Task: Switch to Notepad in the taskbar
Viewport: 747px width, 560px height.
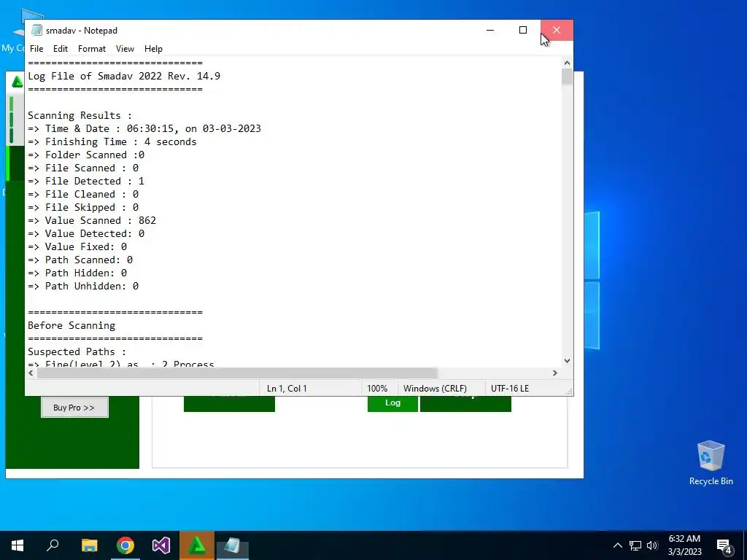Action: coord(233,545)
